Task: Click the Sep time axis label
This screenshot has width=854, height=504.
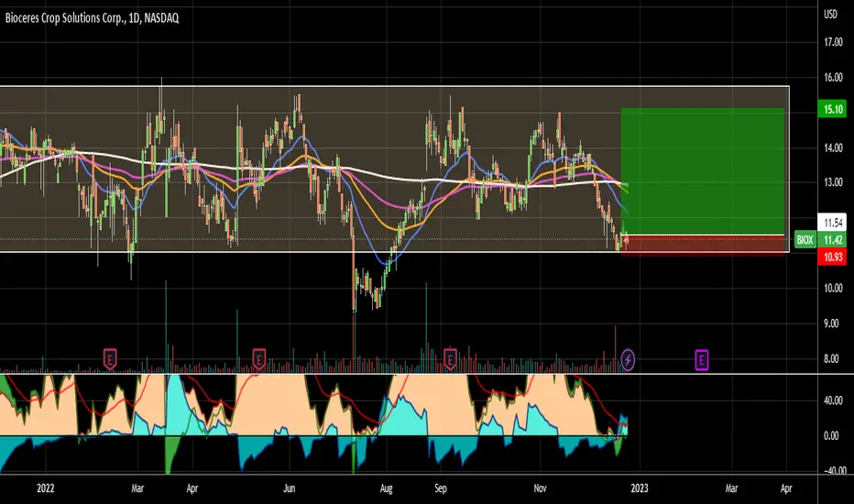Action: pos(441,488)
